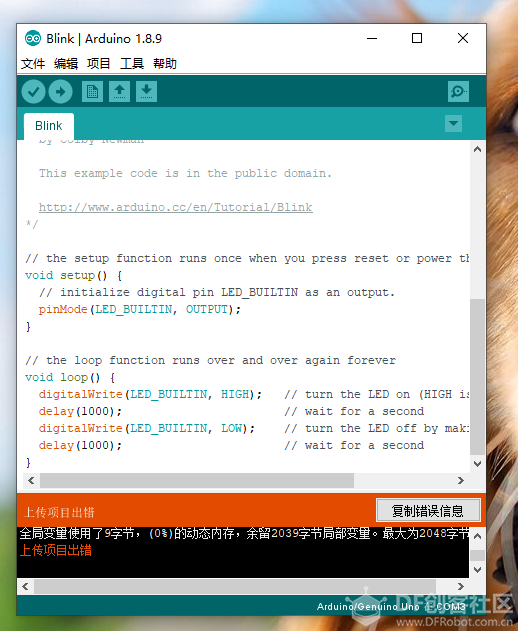Maximize the Arduino window

(x=417, y=39)
